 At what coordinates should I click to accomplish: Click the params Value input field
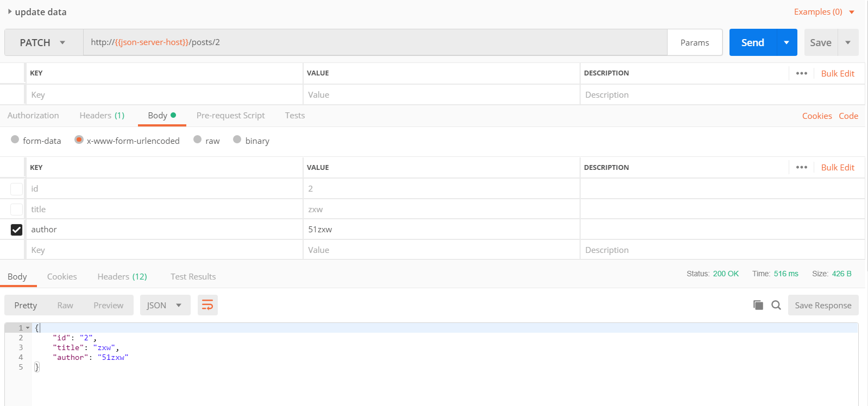click(441, 94)
